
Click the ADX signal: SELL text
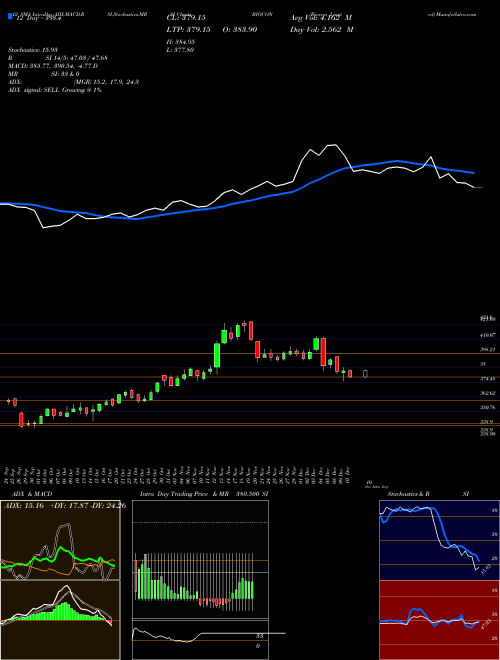[55, 90]
